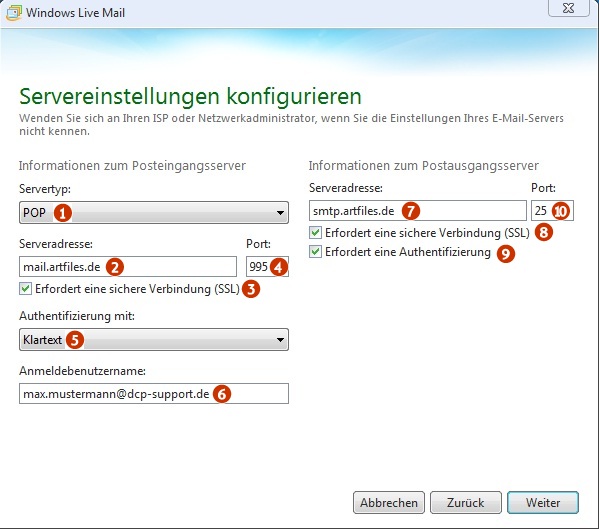Viewport: 599px width, 530px height.
Task: Select the smtp.artfiles.de outgoing server field
Action: (418, 211)
